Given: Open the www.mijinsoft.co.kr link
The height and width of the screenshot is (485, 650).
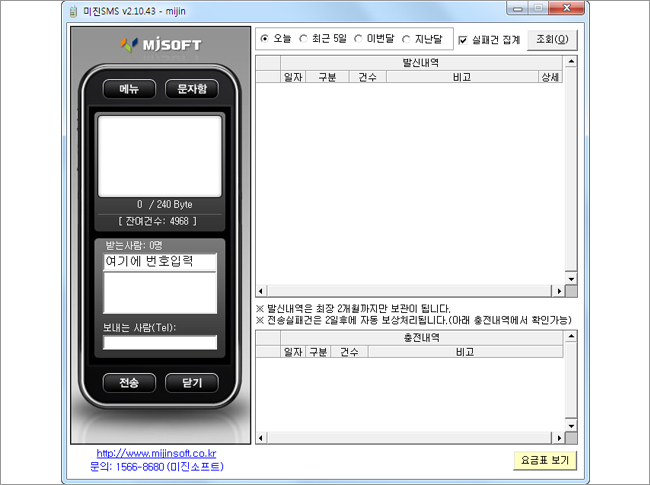Looking at the screenshot, I should [x=156, y=453].
